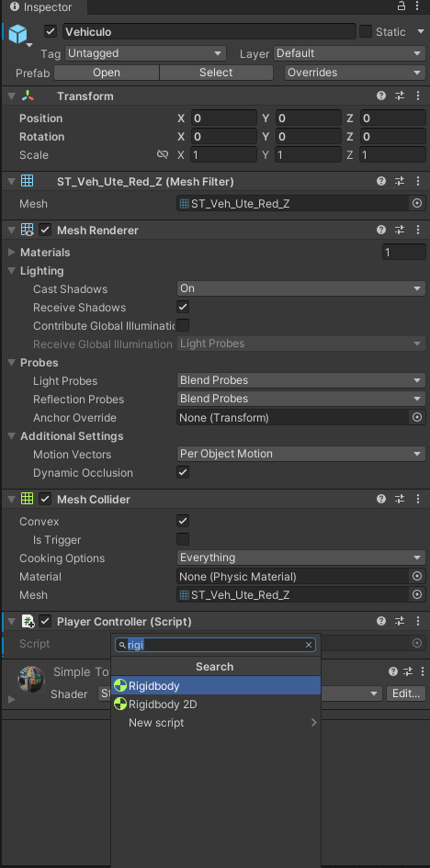This screenshot has width=430, height=868.
Task: Click the scale constrain proportions link icon
Action: pyautogui.click(x=162, y=154)
